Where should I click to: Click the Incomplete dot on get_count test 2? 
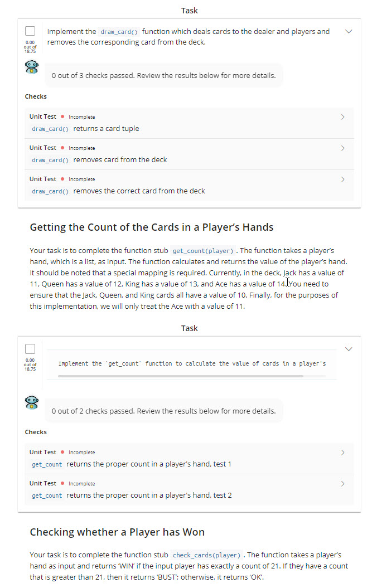pyautogui.click(x=64, y=483)
